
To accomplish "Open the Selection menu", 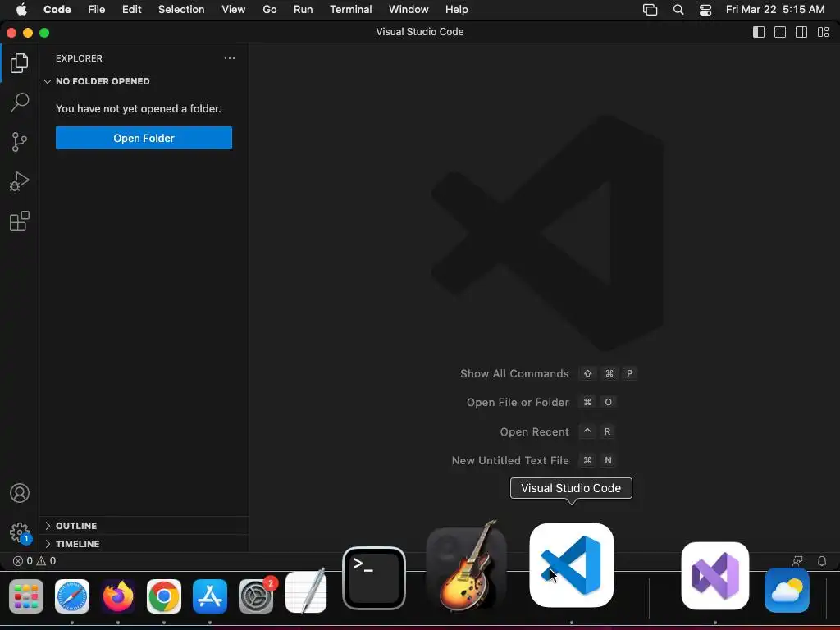I will pyautogui.click(x=181, y=10).
